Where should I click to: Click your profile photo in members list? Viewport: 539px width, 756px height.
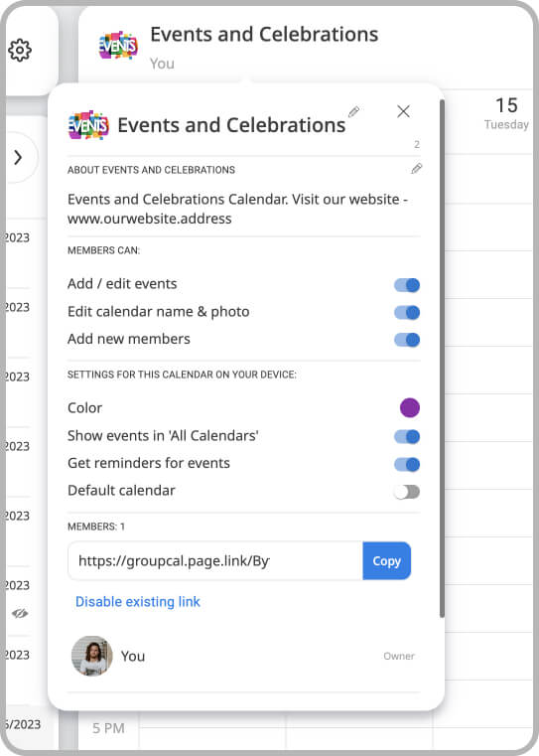coord(92,656)
